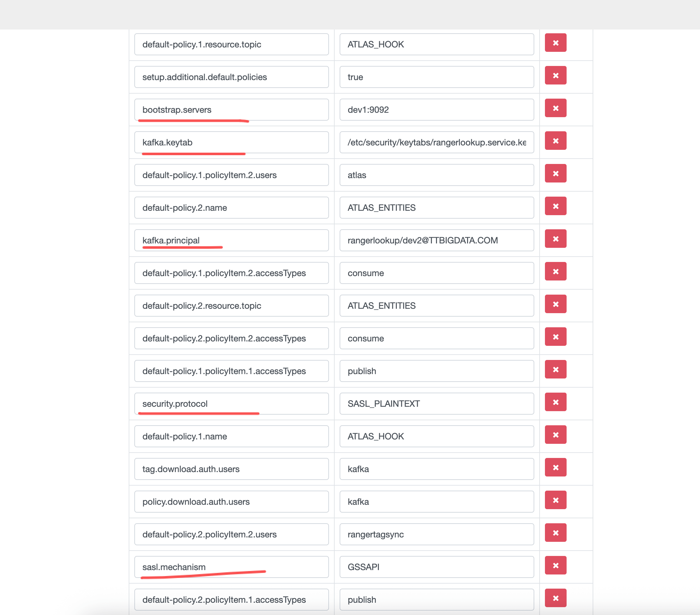Click the kafka.keytab key name field
Viewport: 700px width, 615px height.
[231, 143]
